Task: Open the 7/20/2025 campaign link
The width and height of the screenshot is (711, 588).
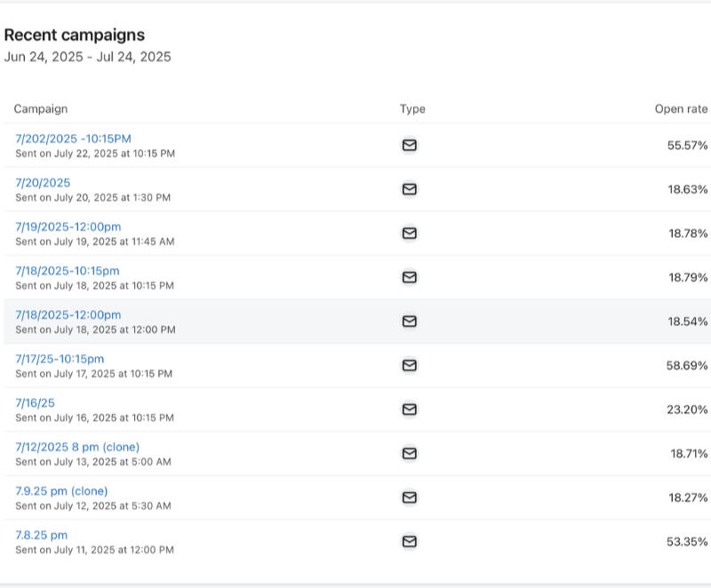Action: [43, 183]
